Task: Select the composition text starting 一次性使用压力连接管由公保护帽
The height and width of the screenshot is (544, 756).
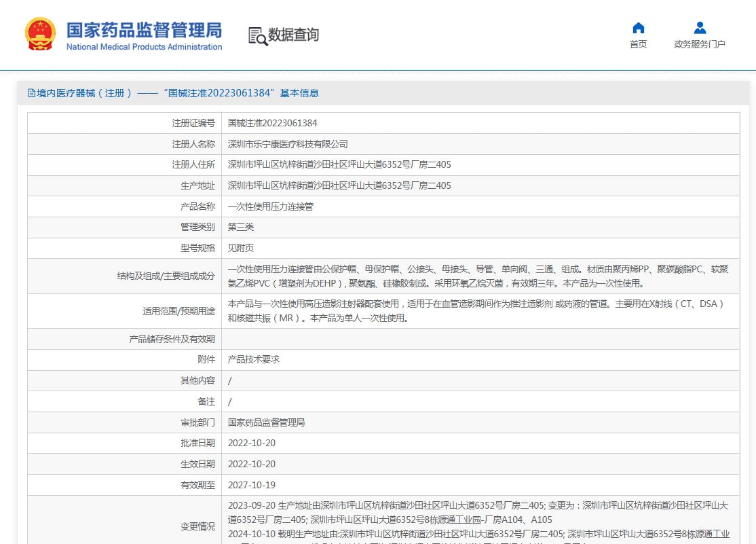Action: tap(478, 276)
